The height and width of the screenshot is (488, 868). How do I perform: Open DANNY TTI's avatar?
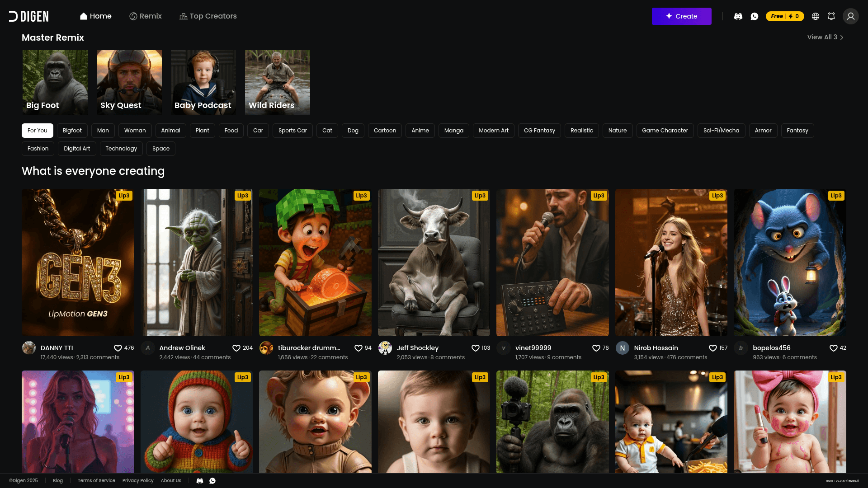tap(29, 348)
